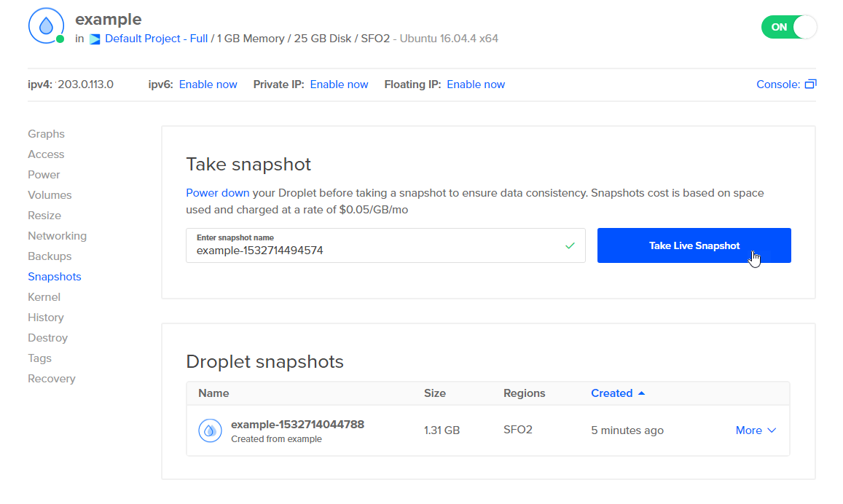
Task: Click the snapshot droplet icon in list
Action: pos(210,430)
